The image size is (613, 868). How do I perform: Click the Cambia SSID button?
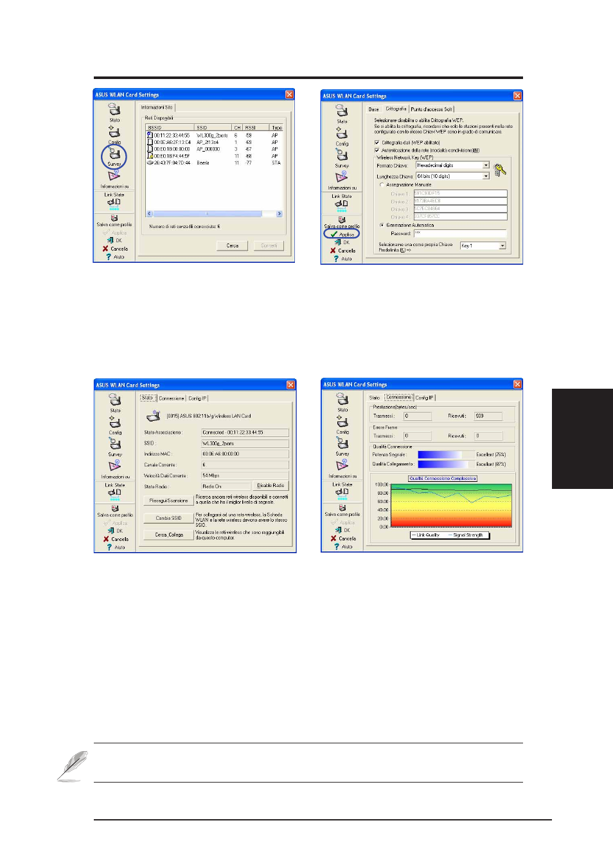pyautogui.click(x=169, y=518)
